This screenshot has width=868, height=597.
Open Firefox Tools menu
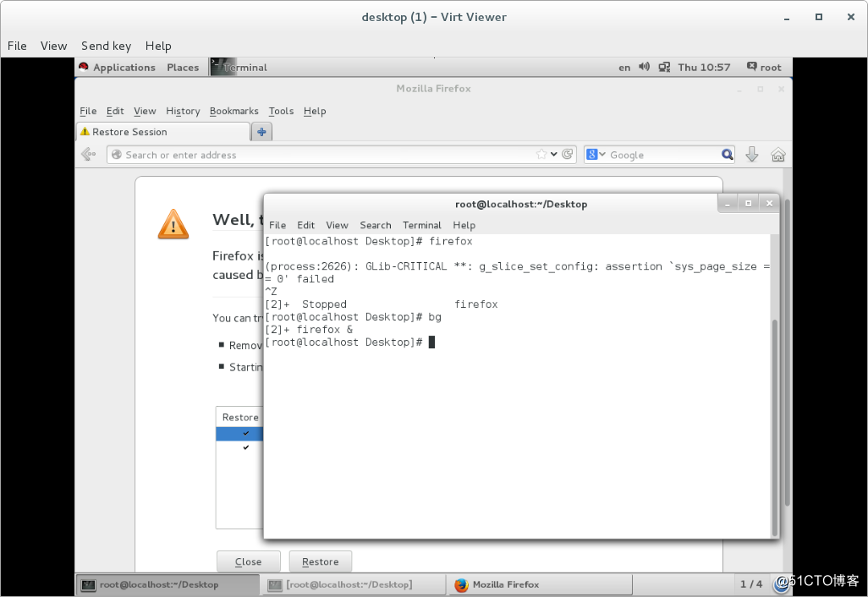point(281,112)
